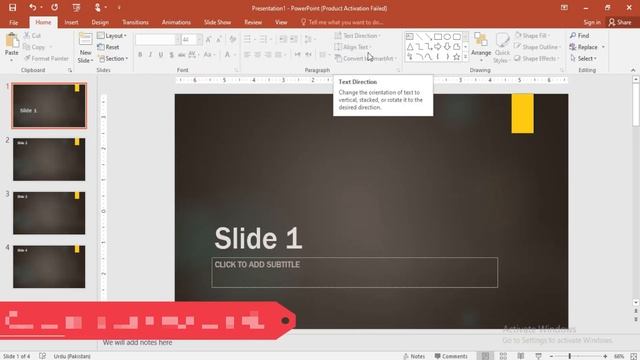Click the Comments button in status bar
This screenshot has width=640, height=360.
451,356
